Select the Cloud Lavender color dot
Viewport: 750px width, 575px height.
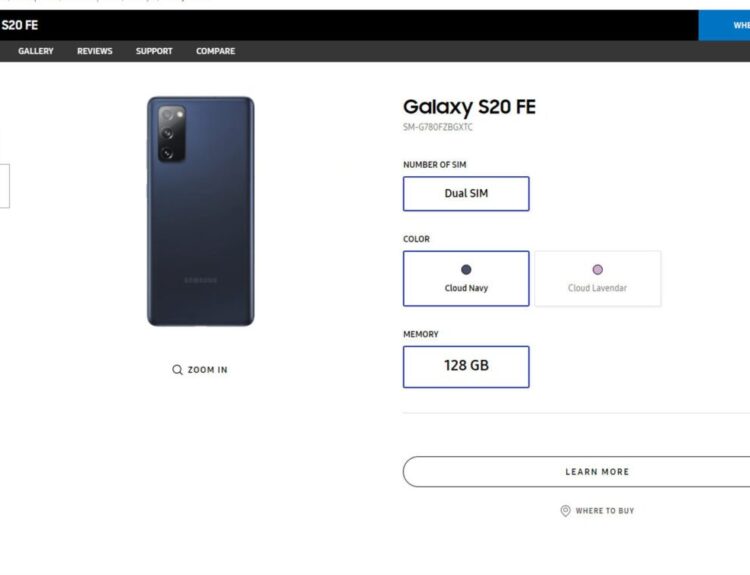(x=598, y=270)
